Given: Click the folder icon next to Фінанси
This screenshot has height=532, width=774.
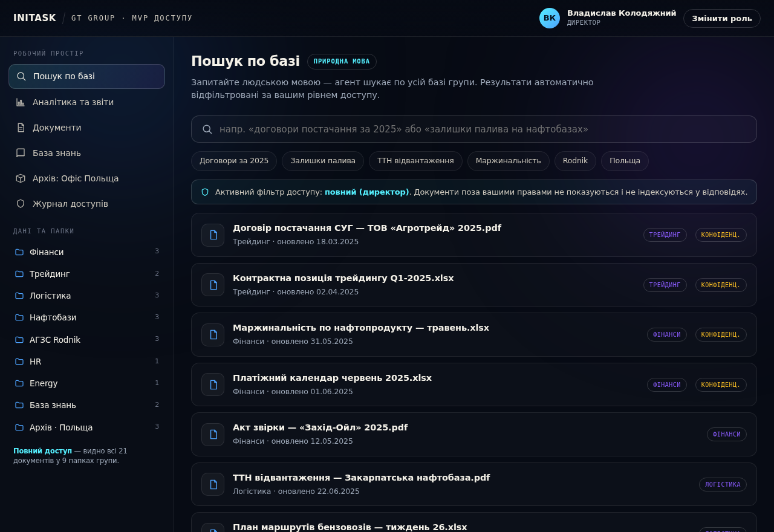Looking at the screenshot, I should click(x=19, y=252).
